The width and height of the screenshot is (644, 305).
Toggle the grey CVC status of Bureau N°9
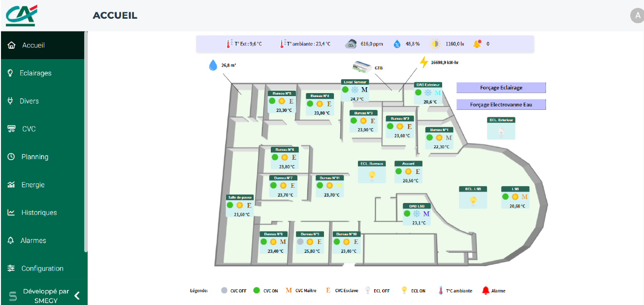(300, 242)
